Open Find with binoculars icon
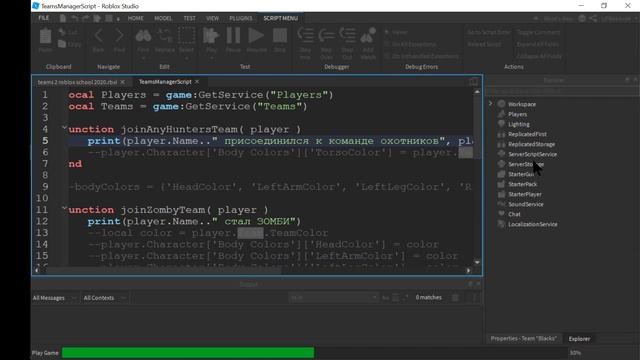The height and width of the screenshot is (360, 640). pyautogui.click(x=143, y=36)
